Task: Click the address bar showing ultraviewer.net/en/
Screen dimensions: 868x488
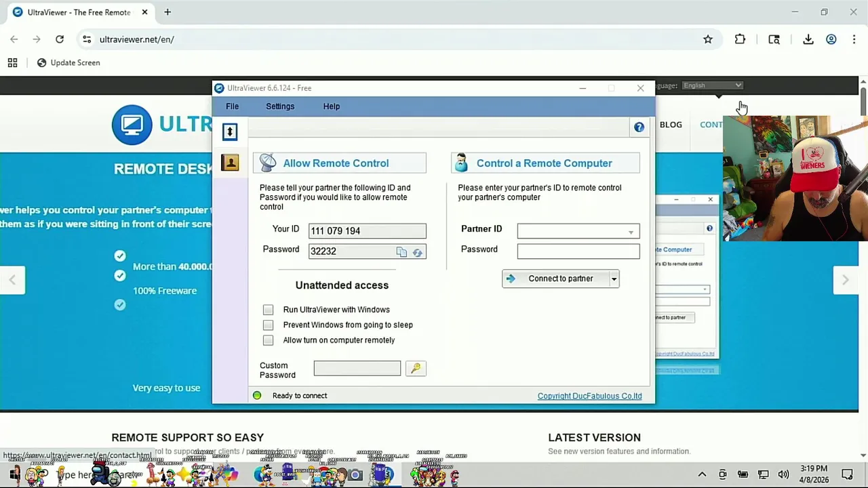Action: [x=400, y=39]
